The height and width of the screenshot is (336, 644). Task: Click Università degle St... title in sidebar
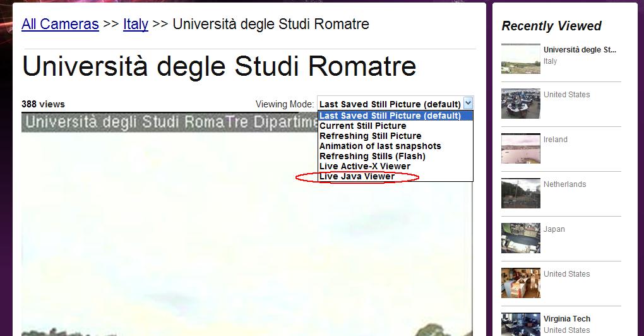580,50
